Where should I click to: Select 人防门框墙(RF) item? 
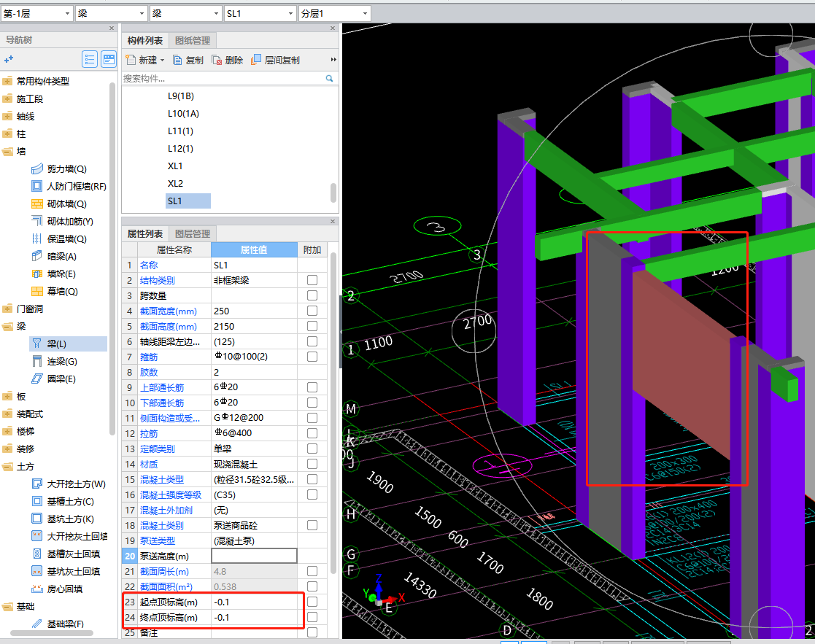[69, 187]
